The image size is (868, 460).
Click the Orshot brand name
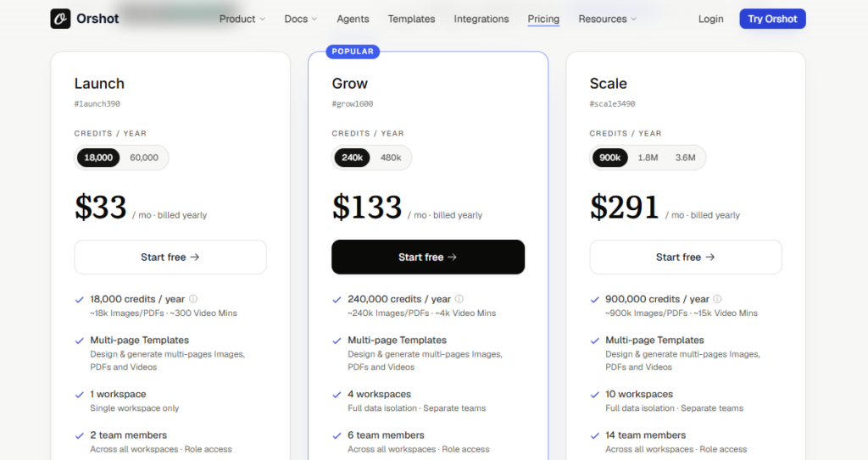(97, 19)
